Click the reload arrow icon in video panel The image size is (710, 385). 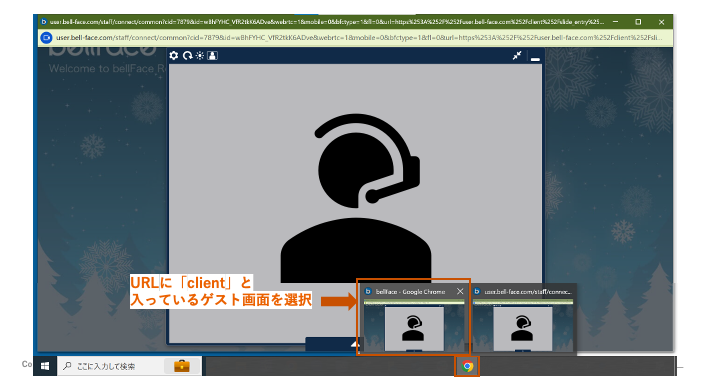point(187,55)
